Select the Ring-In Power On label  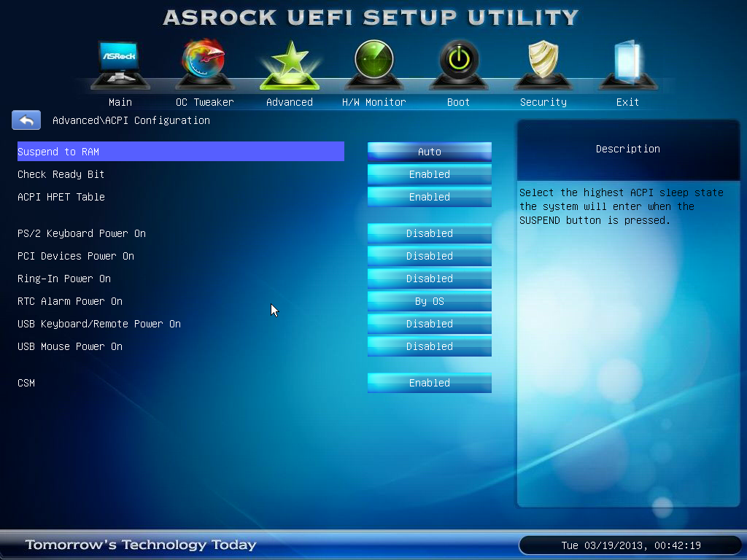pos(64,279)
